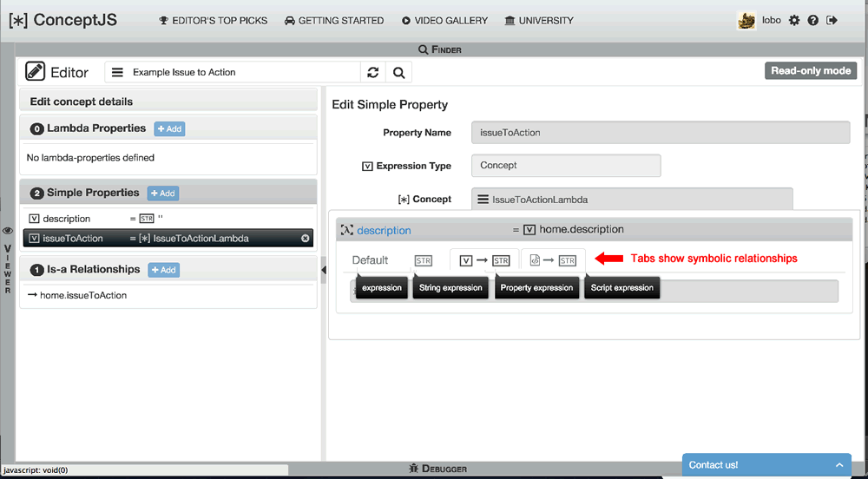Click V icon beside Expression Type label
This screenshot has height=479, width=868.
[366, 166]
